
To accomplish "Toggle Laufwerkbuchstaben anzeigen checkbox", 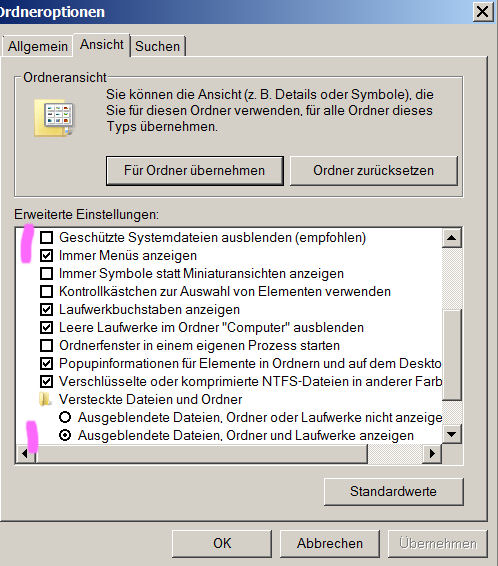I will pos(47,310).
